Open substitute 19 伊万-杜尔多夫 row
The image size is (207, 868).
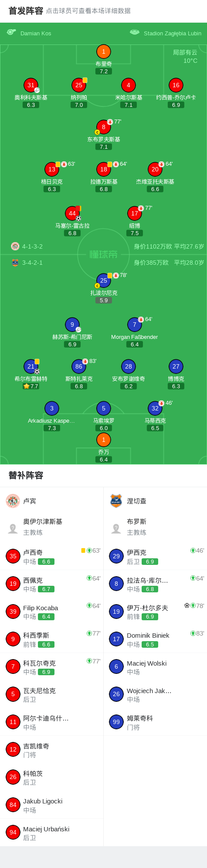(155, 612)
